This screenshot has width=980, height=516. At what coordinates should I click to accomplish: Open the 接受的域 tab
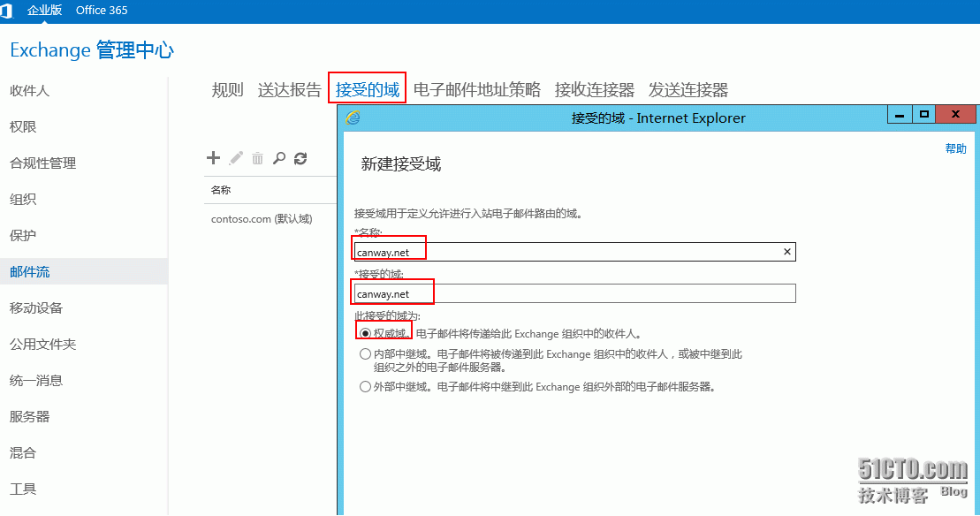(368, 90)
